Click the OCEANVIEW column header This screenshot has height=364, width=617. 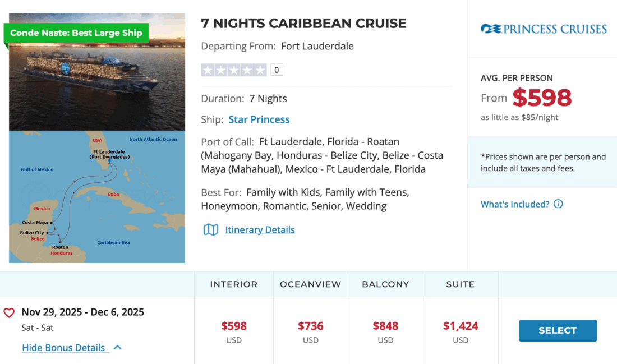pyautogui.click(x=311, y=284)
